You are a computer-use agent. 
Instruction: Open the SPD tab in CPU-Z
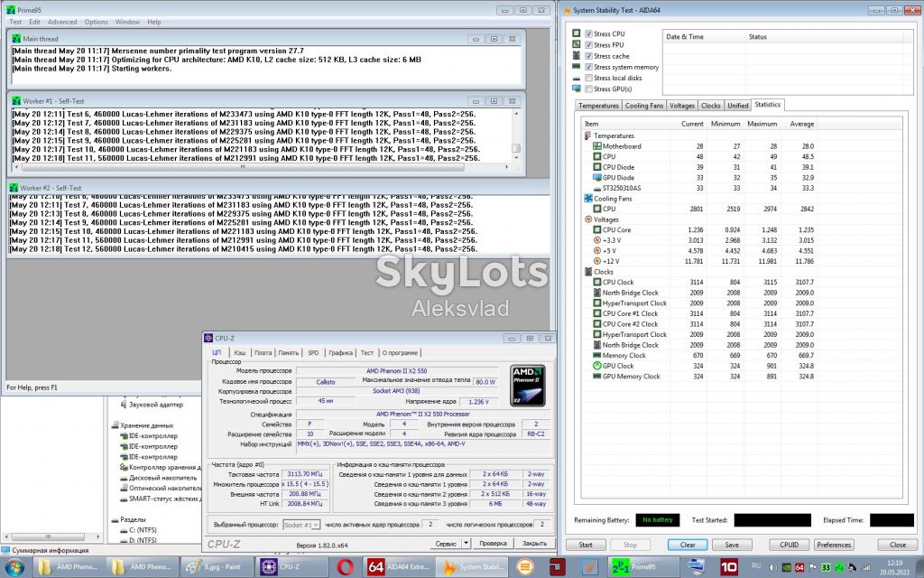tap(313, 353)
